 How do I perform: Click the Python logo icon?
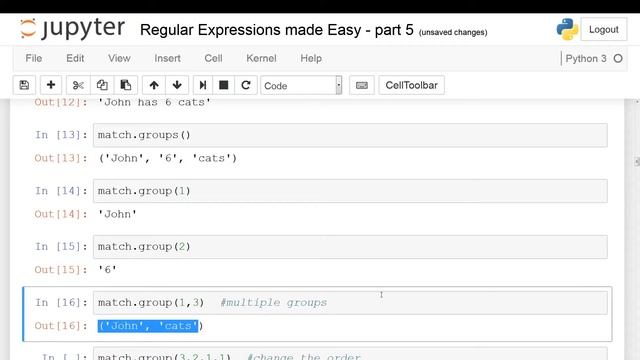point(567,29)
